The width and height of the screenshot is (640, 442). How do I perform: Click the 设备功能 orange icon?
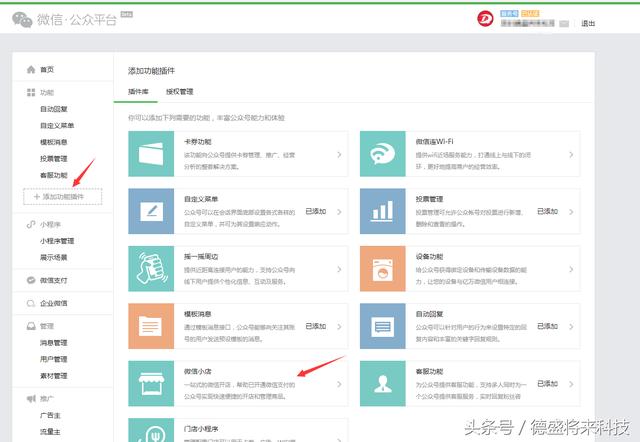coord(384,269)
